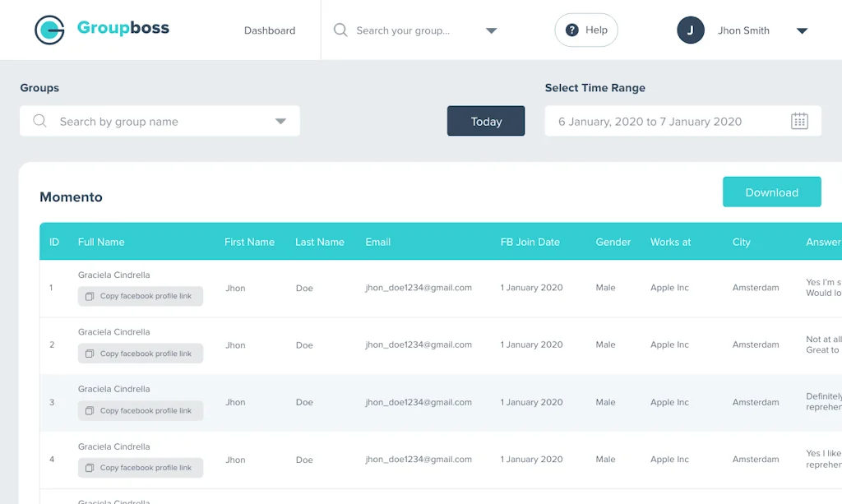This screenshot has height=504, width=842.
Task: Expand the Search by group name dropdown
Action: tap(280, 122)
